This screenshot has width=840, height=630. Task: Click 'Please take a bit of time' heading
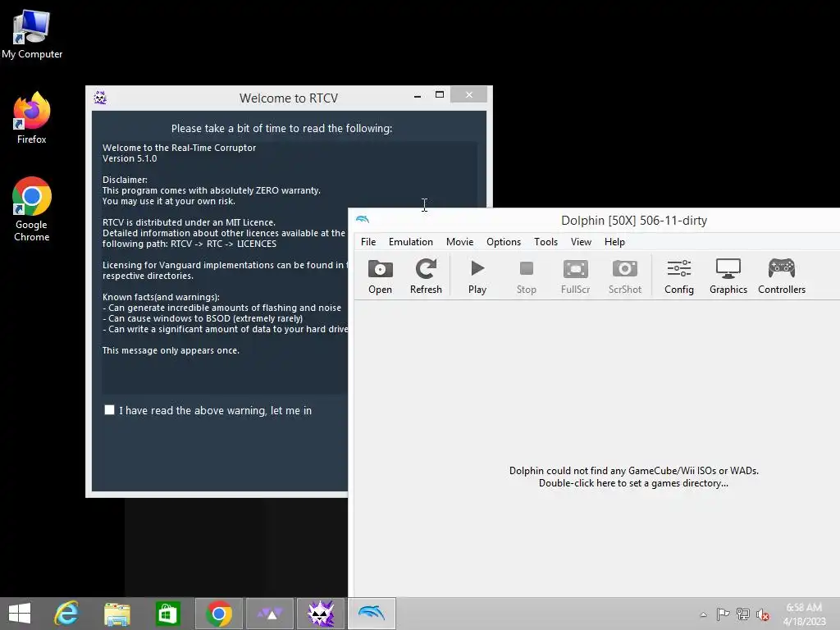point(282,129)
